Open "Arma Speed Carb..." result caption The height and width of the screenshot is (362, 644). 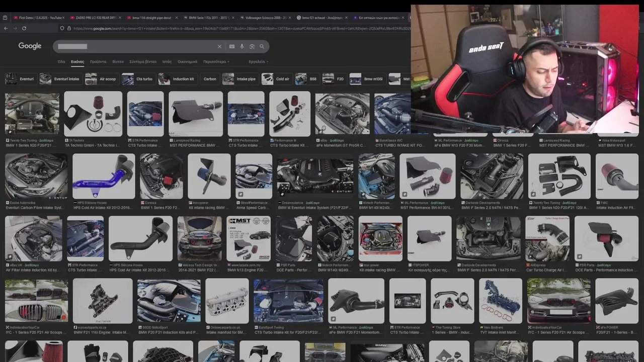tap(253, 208)
